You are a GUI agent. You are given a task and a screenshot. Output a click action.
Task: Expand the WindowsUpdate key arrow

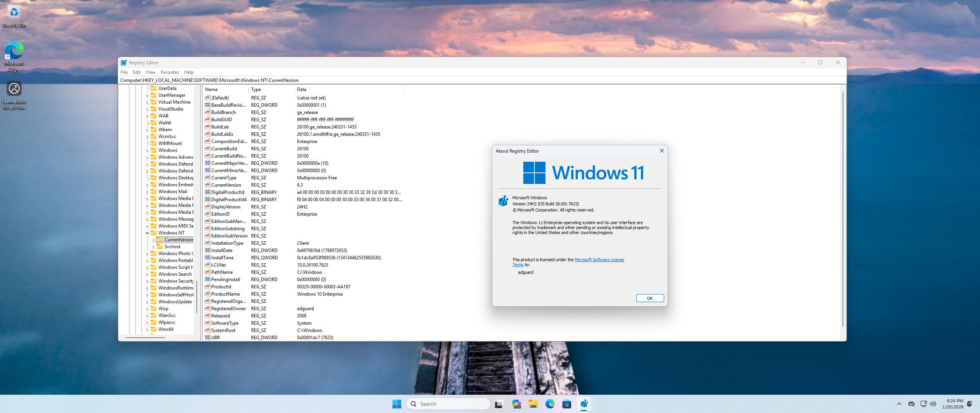click(147, 302)
